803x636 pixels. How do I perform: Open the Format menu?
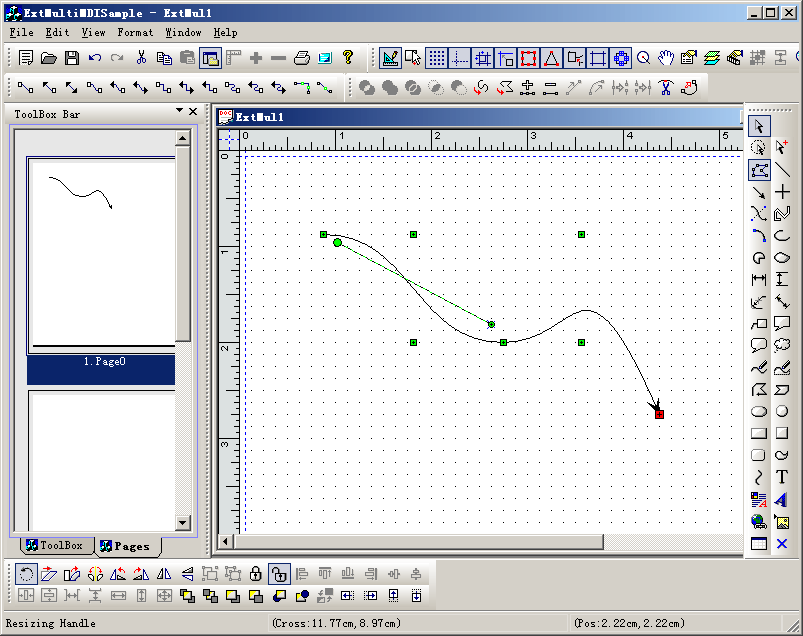click(x=135, y=32)
